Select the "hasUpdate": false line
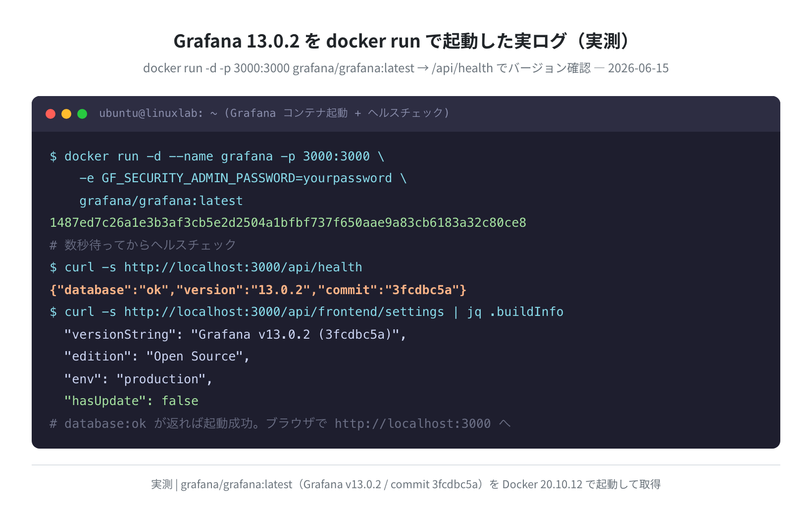The image size is (812, 512). coord(131,401)
